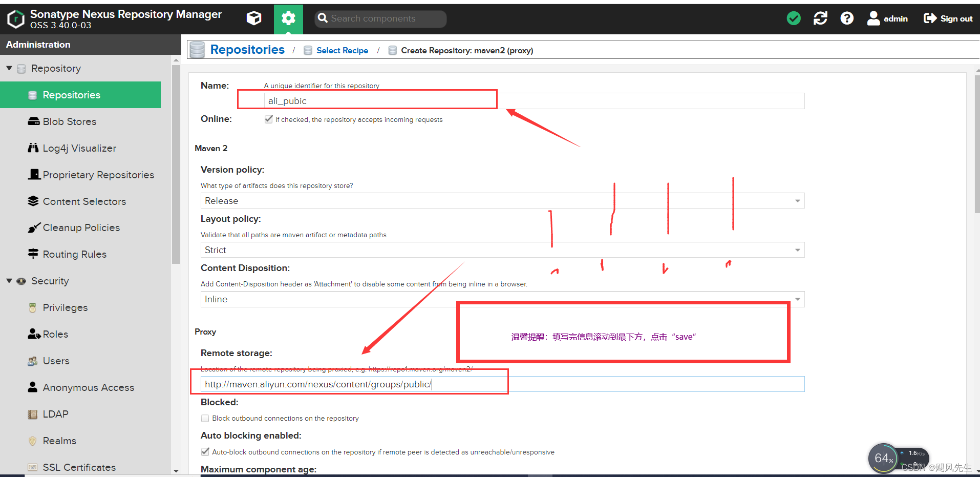
Task: Click the main form vertical scrollbar
Action: point(976,144)
